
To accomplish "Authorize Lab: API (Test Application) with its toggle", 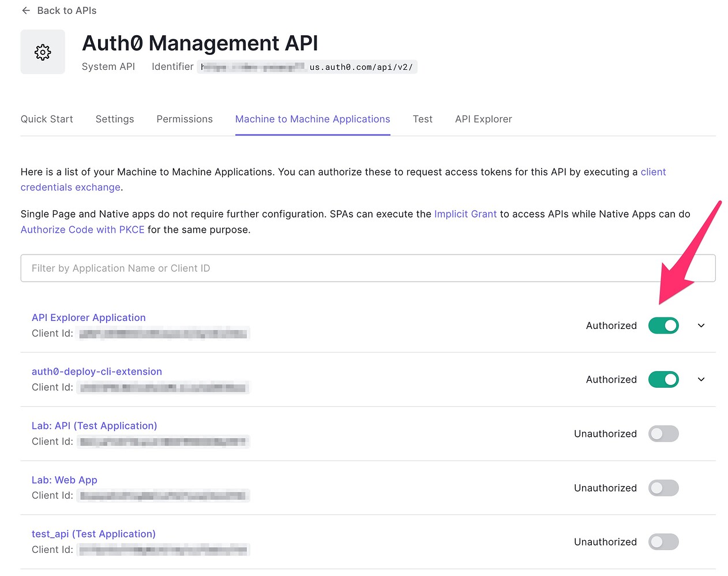I will point(663,434).
